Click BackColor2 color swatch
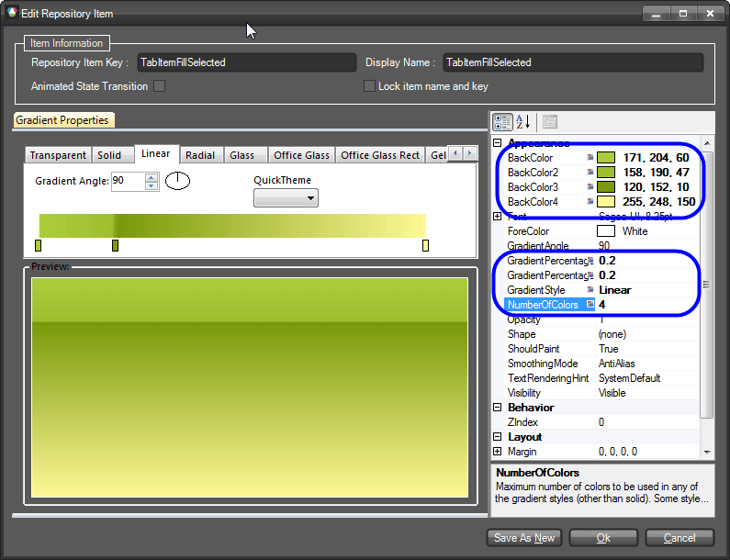 (x=606, y=173)
